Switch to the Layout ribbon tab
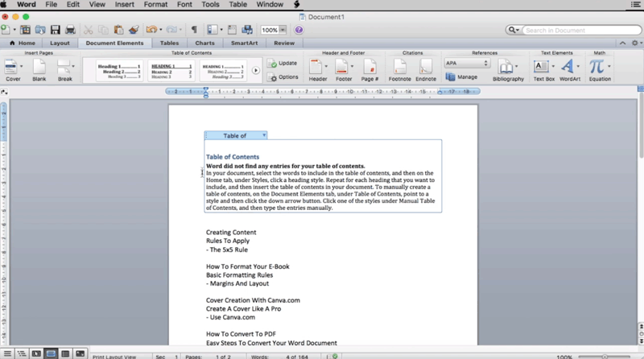Screen dimensions: 644x359 (x=60, y=43)
